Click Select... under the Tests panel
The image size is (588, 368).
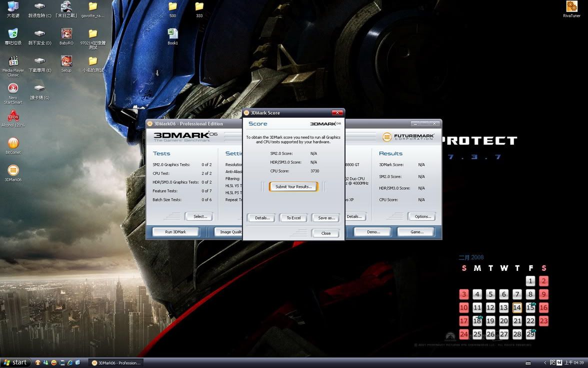pyautogui.click(x=200, y=216)
